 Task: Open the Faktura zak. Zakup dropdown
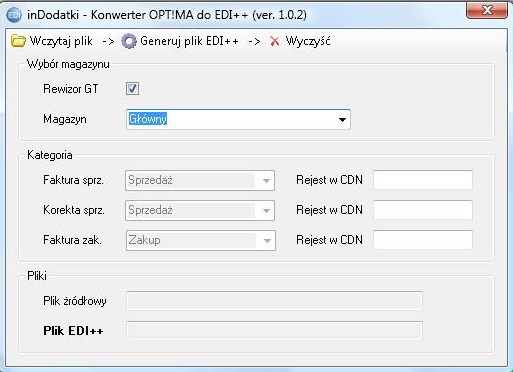point(201,240)
